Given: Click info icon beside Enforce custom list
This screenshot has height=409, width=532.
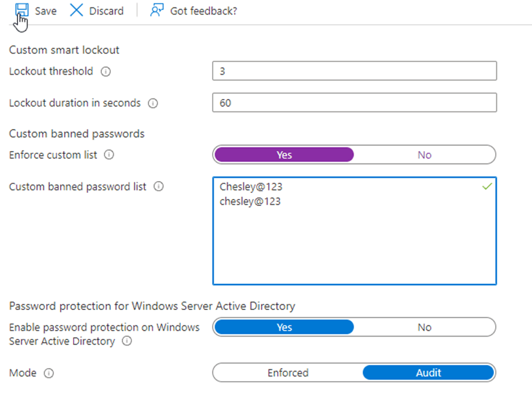Looking at the screenshot, I should click(x=109, y=155).
